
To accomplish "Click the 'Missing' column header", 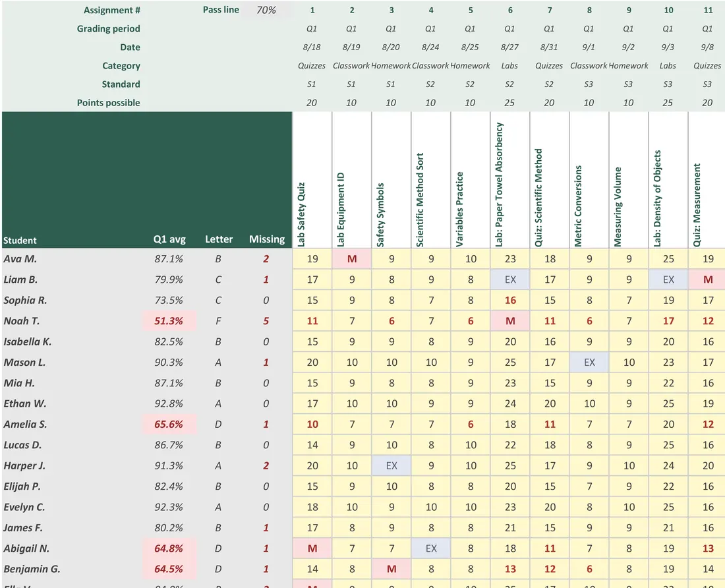I will coord(267,239).
